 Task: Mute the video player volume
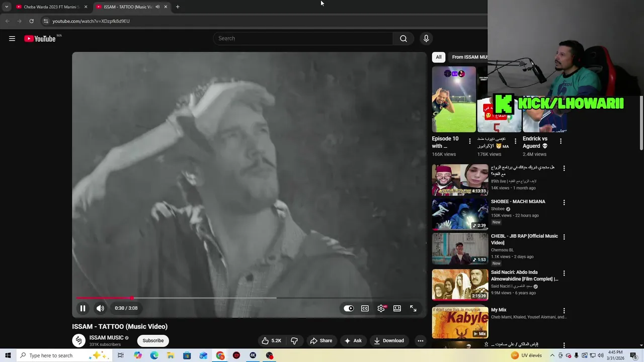click(x=101, y=308)
